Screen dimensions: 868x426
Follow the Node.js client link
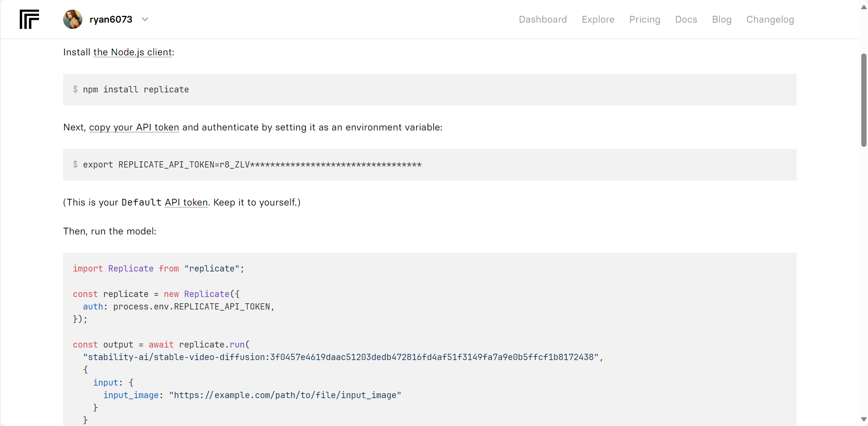tap(132, 52)
